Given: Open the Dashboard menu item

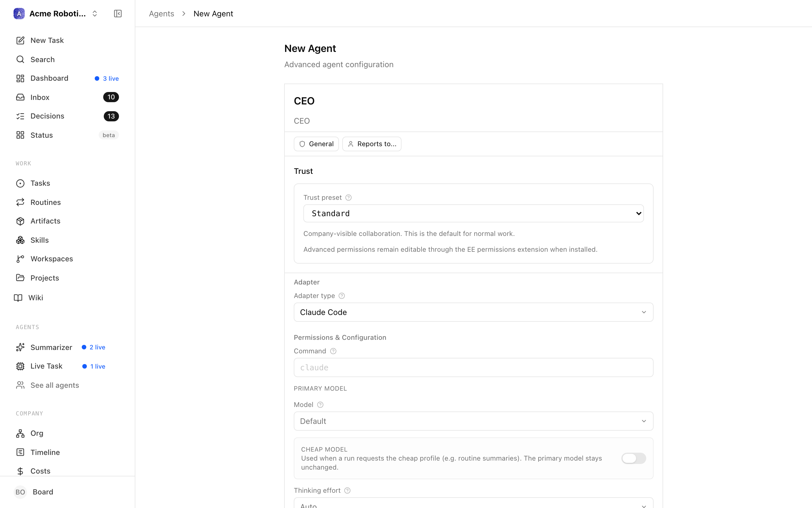Looking at the screenshot, I should pos(67,78).
